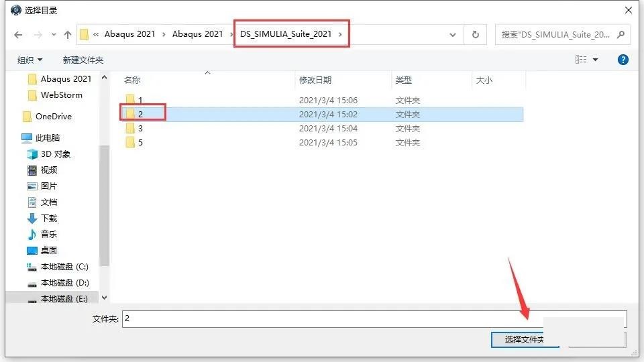The image size is (644, 362).
Task: Click the sidebar scrollbar thumb
Action: pyautogui.click(x=105, y=205)
